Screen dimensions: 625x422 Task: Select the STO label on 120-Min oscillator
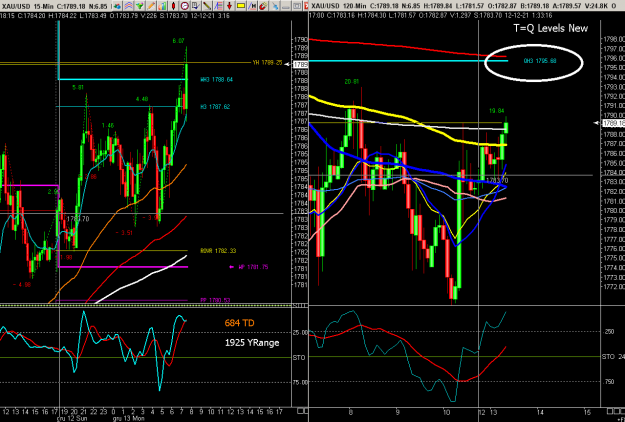(x=608, y=357)
